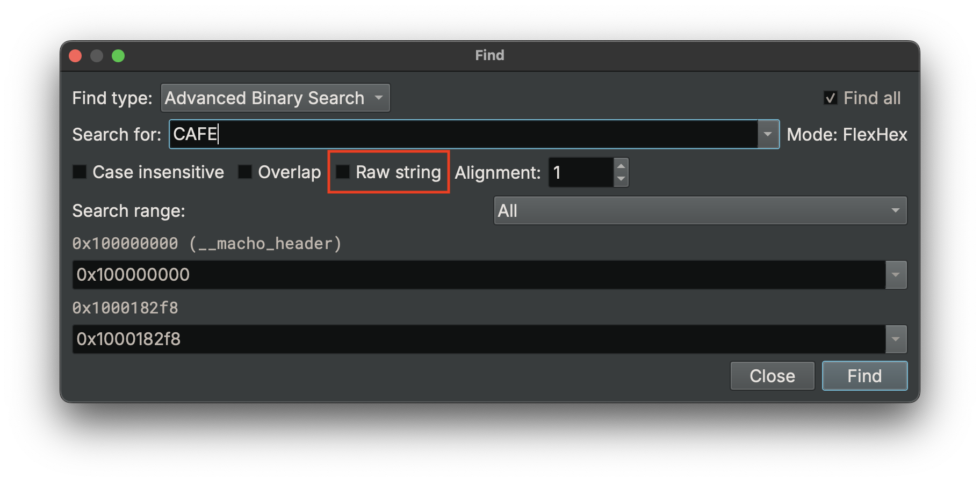
Task: Focus the Search for text field
Action: click(464, 134)
